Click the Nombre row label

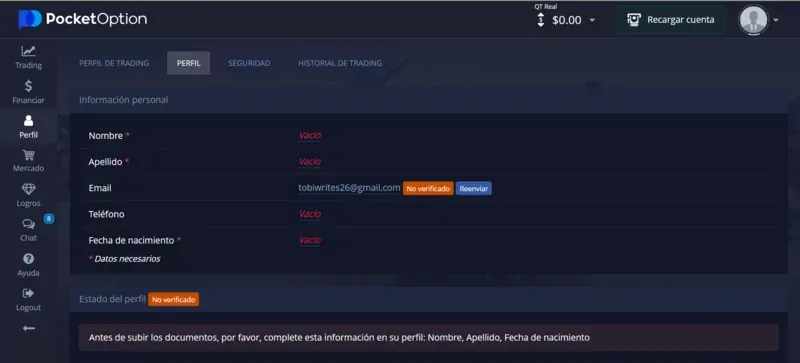pyautogui.click(x=106, y=136)
